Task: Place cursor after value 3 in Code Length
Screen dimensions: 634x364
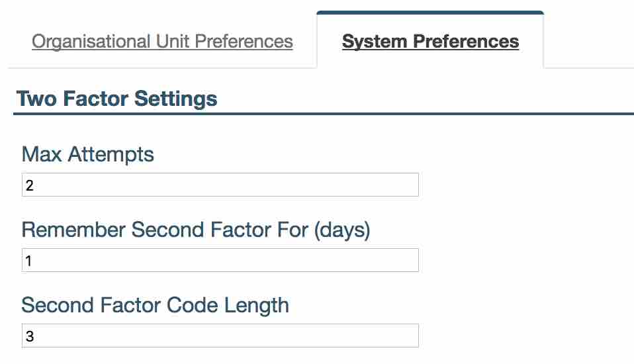Action: click(x=34, y=336)
